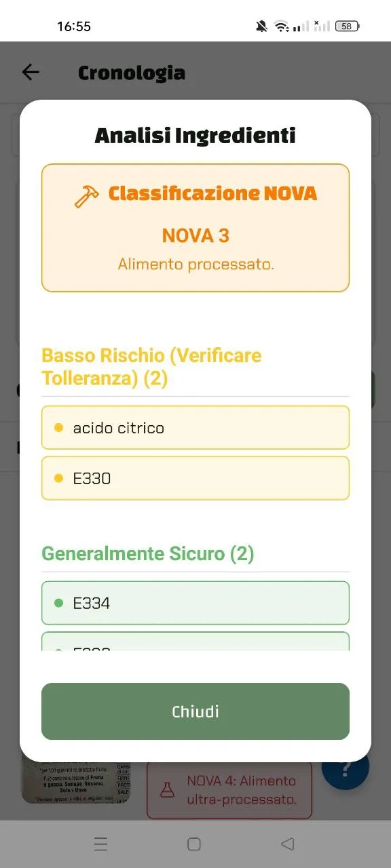391x868 pixels.
Task: Select the green dot beside E334
Action: (x=58, y=602)
